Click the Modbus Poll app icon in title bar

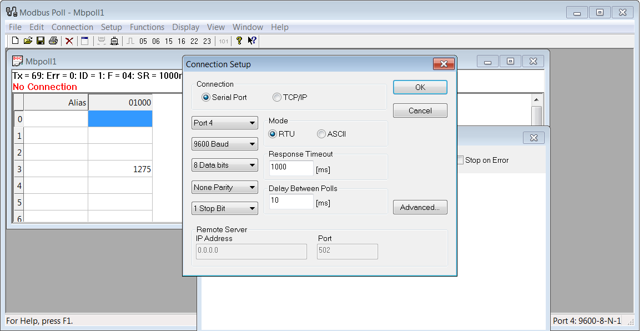click(x=12, y=12)
